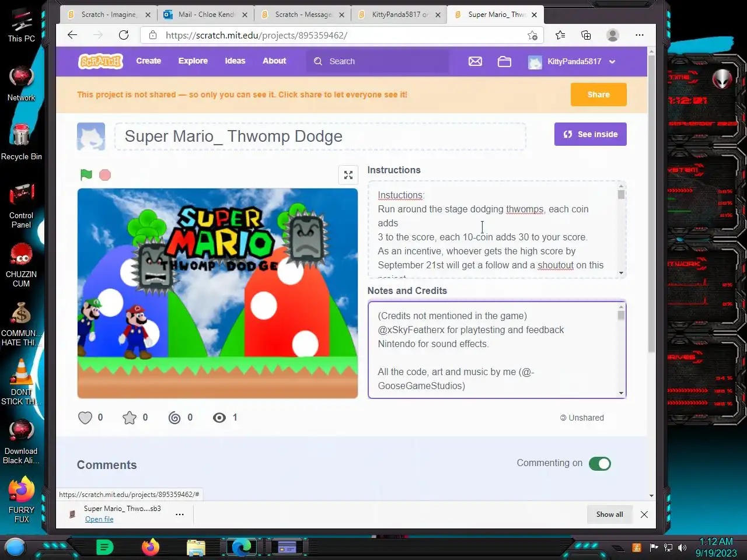Click the File Explorer taskbar icon
Screen dimensions: 747x560
point(196,547)
